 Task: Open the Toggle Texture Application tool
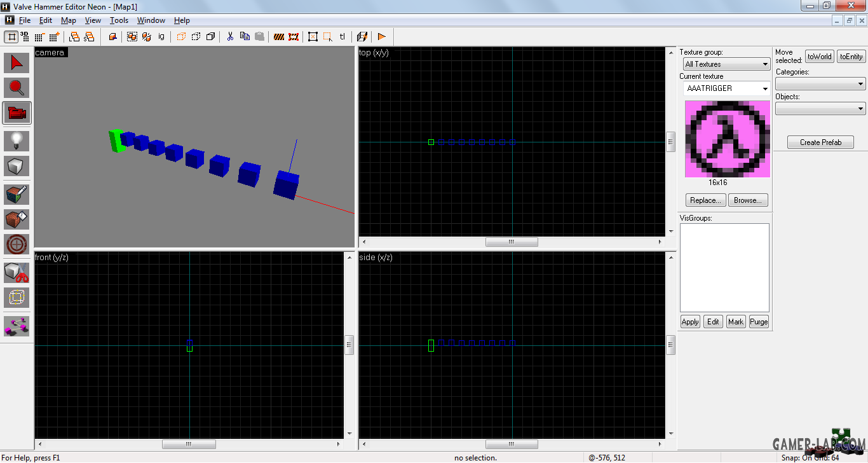click(17, 194)
